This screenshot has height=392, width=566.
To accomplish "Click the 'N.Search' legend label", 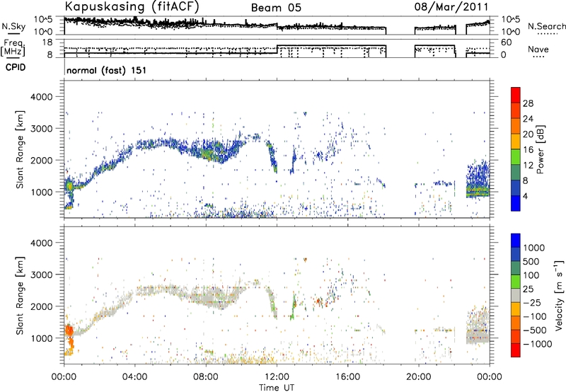I will coord(546,26).
